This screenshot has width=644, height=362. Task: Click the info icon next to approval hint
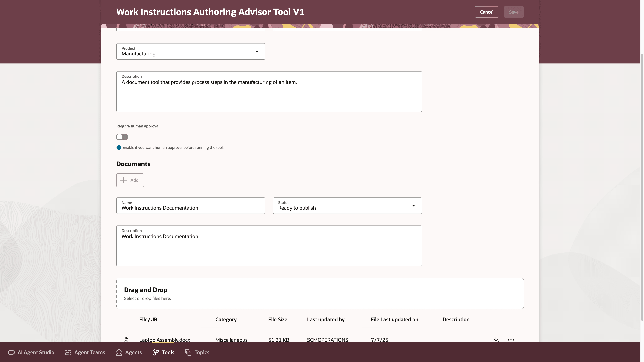click(118, 147)
